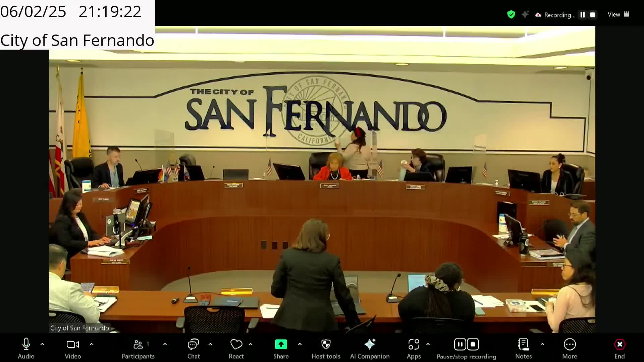
Task: Click the green encryption shield icon
Action: (511, 14)
